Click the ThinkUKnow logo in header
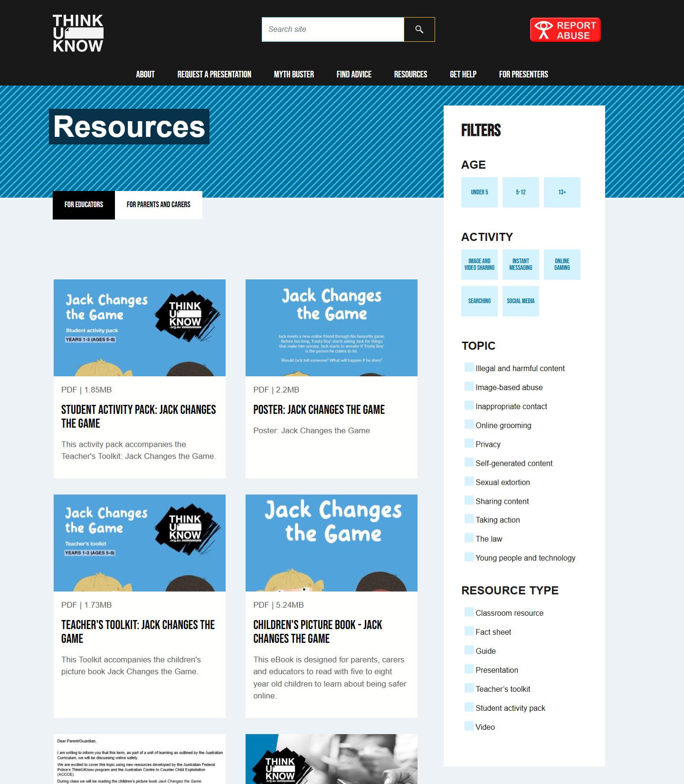 (x=78, y=33)
